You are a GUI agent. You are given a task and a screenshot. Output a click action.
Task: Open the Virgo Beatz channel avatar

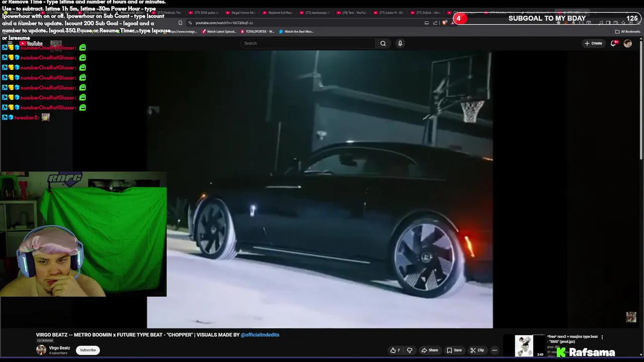[41, 350]
